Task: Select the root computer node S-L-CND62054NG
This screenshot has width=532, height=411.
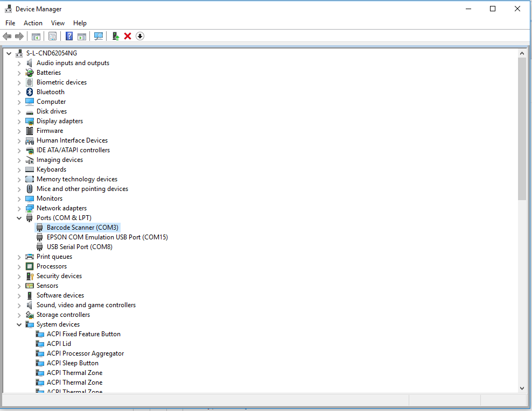Action: click(x=51, y=53)
